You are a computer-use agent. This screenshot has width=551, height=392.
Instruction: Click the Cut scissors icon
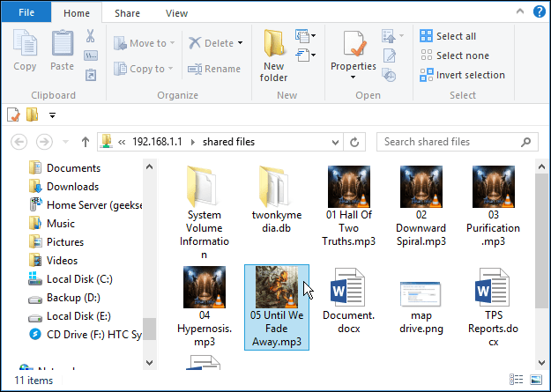pyautogui.click(x=90, y=36)
